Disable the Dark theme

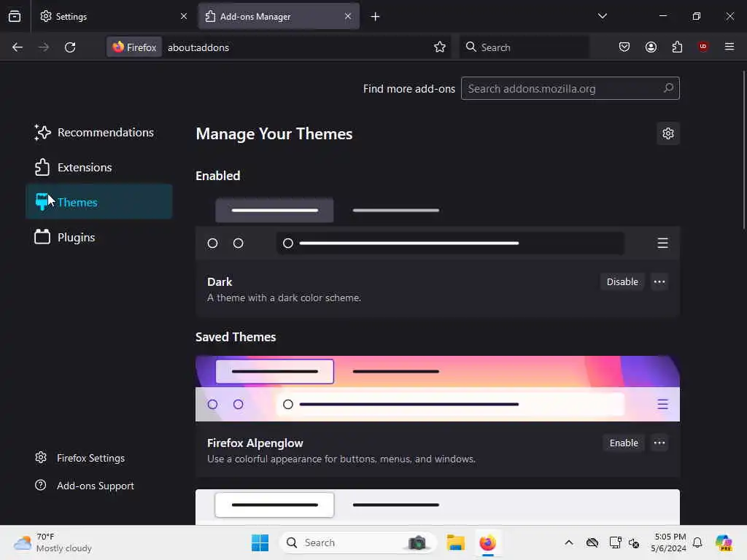(x=622, y=282)
